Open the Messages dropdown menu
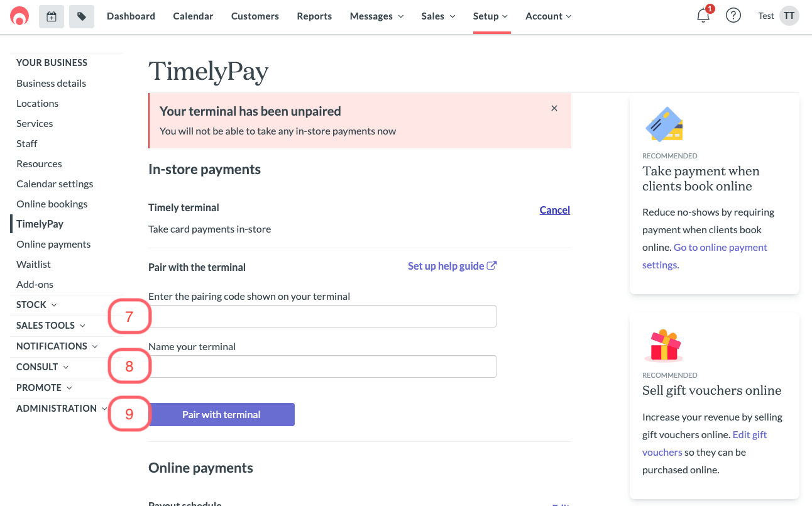812x506 pixels. [377, 16]
